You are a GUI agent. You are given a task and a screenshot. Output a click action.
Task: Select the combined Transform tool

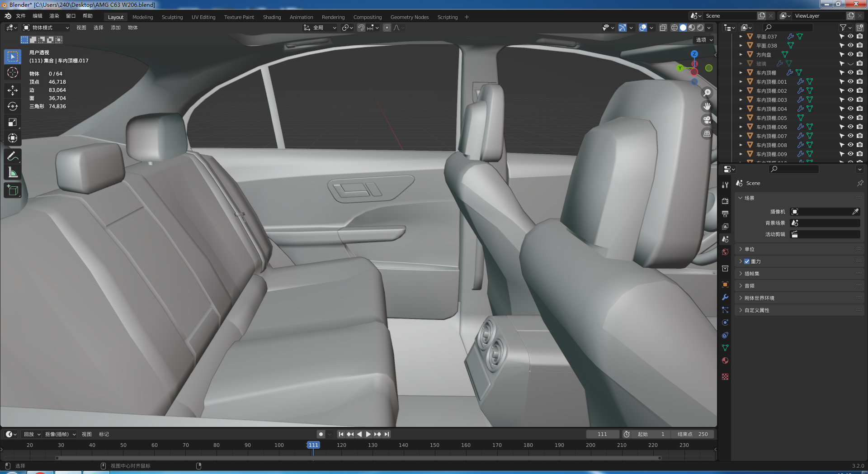tap(13, 138)
